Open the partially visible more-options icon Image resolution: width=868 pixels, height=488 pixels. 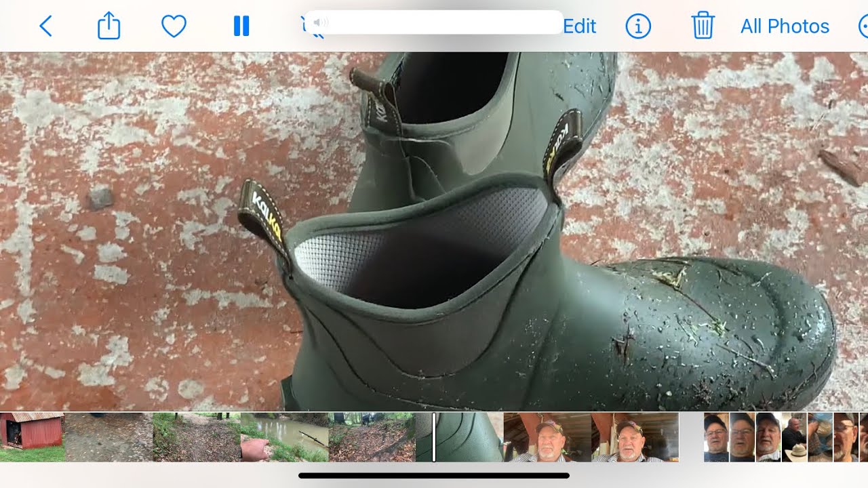click(x=863, y=26)
